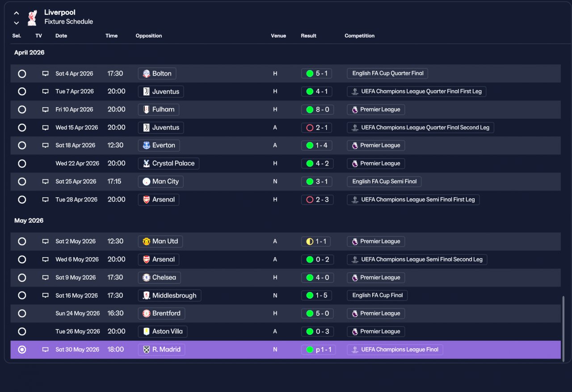Click Champions League icon on Semi Final Second Leg

(355, 259)
